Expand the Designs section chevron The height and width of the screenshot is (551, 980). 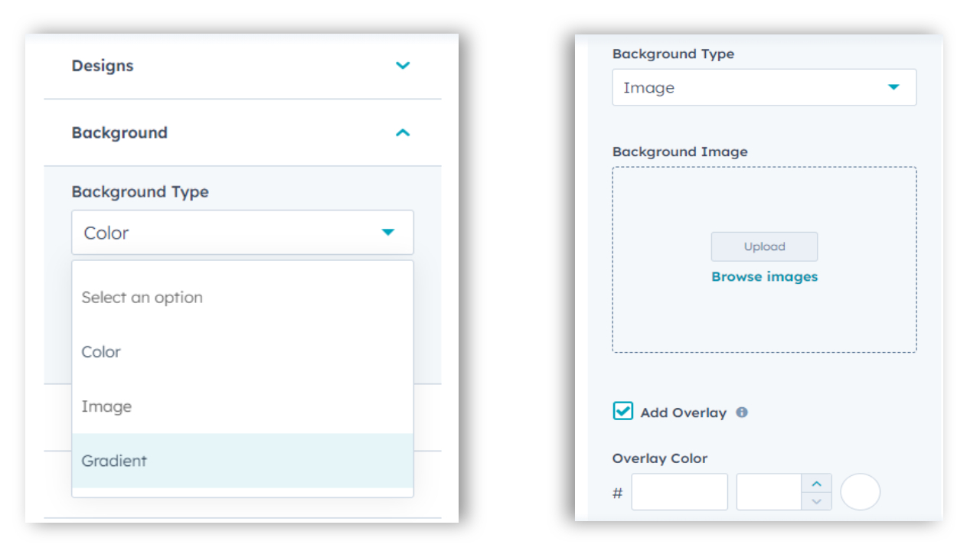(402, 66)
